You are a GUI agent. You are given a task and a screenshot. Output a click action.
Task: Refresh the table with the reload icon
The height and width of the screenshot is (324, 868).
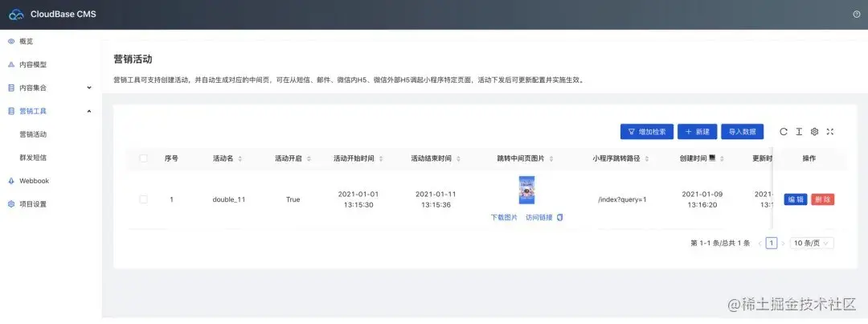(784, 132)
